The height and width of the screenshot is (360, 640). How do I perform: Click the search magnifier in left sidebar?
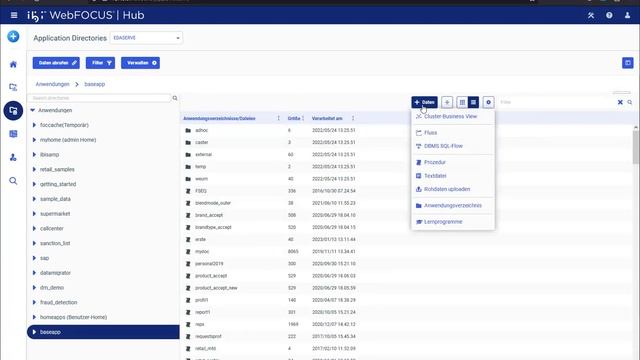pos(13,181)
